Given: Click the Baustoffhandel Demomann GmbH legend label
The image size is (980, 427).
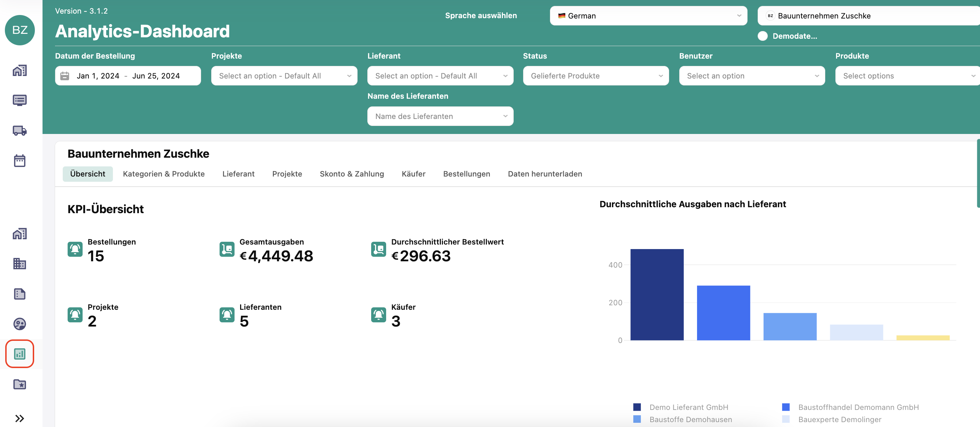Looking at the screenshot, I should (858, 407).
